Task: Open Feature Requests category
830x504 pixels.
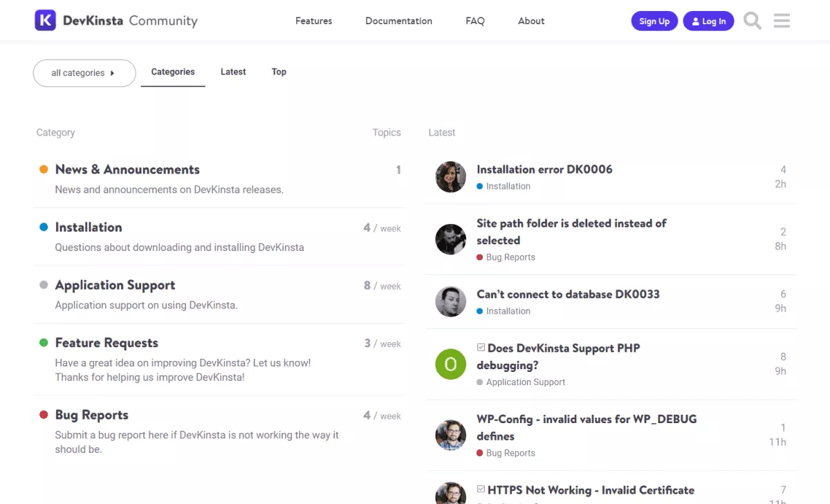Action: [x=107, y=343]
